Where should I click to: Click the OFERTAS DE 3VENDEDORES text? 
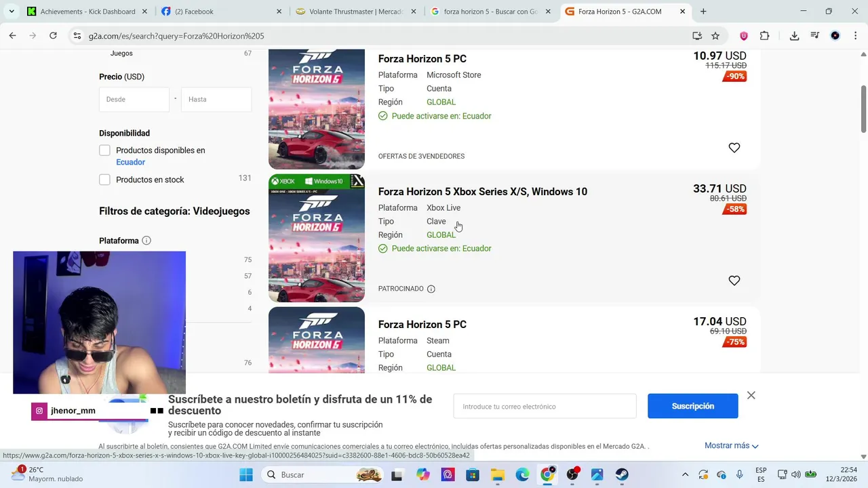tap(421, 156)
